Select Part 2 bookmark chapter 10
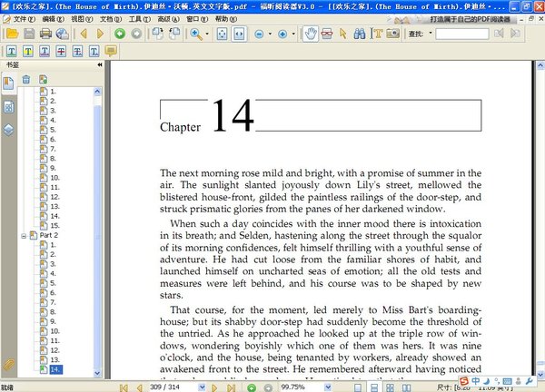 point(54,331)
